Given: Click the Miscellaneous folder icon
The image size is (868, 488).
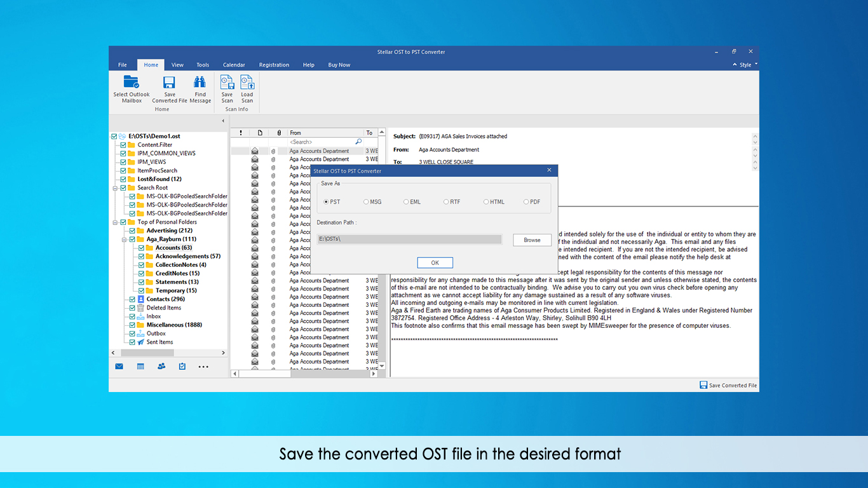Looking at the screenshot, I should (x=141, y=325).
